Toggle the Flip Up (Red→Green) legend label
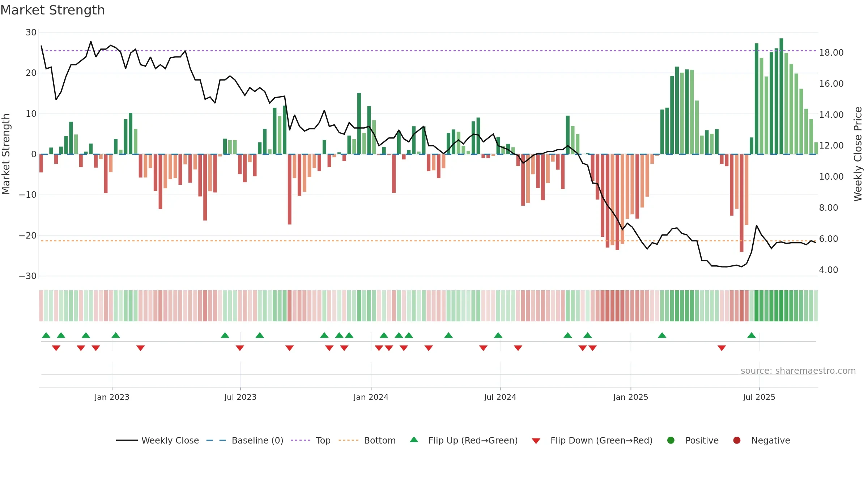Image resolution: width=868 pixels, height=488 pixels. coord(473,440)
